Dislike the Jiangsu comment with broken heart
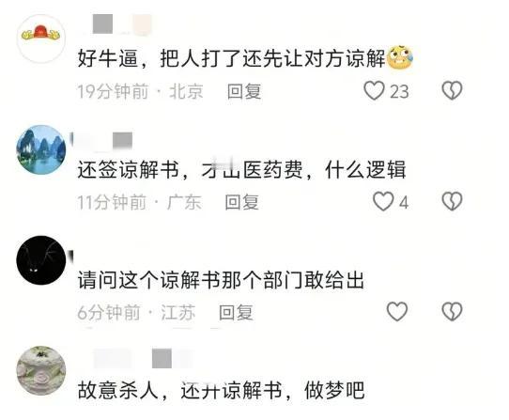Screen dimensions: 509x420 point(452,312)
